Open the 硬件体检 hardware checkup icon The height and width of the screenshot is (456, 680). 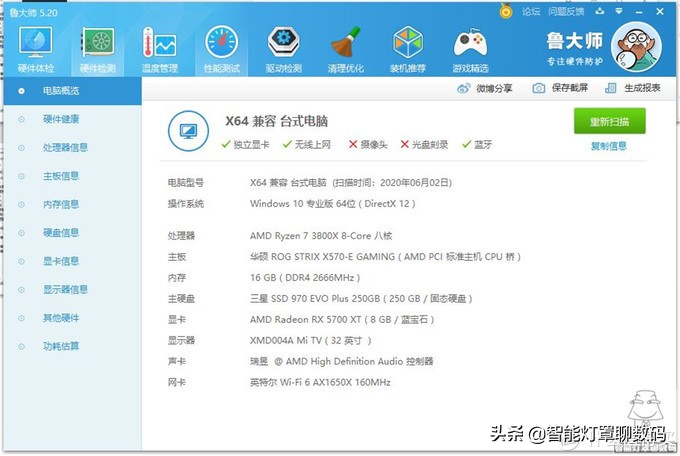pos(36,49)
